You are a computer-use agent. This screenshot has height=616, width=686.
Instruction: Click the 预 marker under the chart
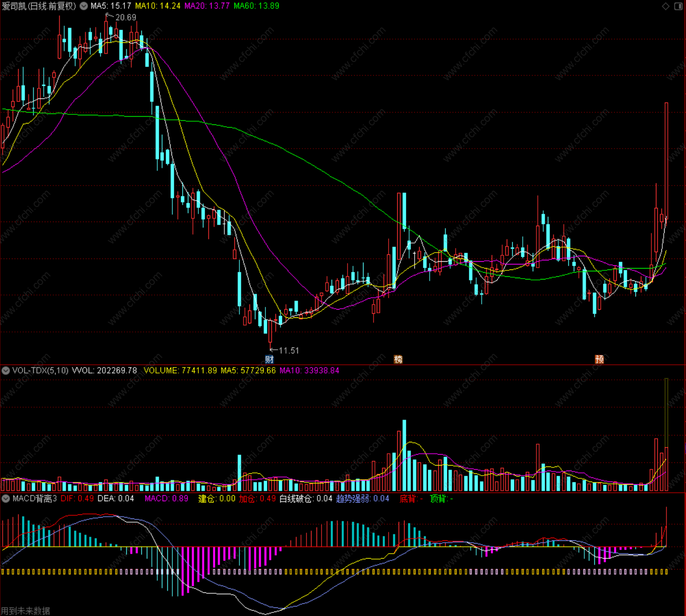[x=599, y=359]
